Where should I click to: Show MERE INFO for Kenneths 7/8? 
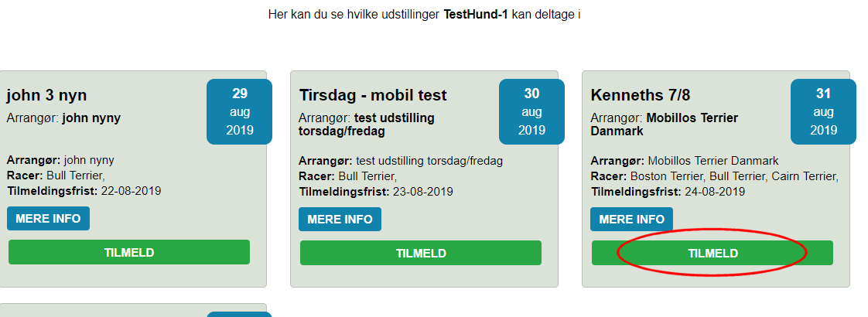pyautogui.click(x=631, y=219)
